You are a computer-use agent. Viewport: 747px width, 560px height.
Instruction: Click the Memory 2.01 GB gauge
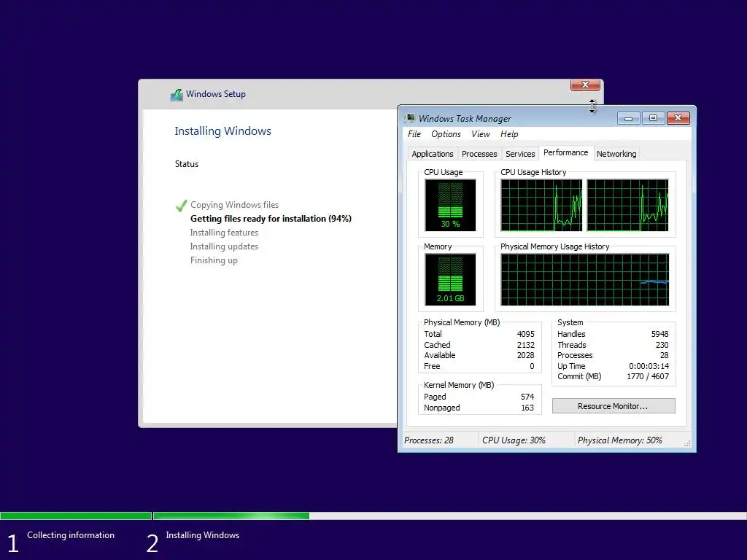pos(450,279)
